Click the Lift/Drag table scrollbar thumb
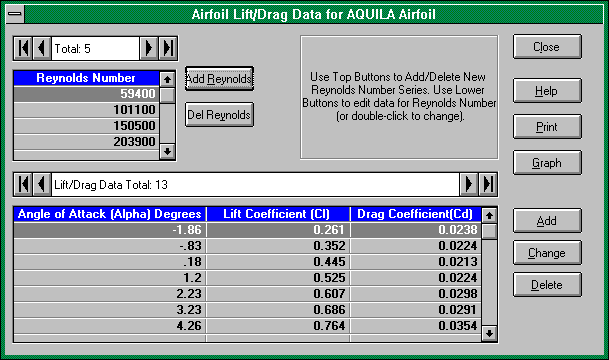 point(489,231)
